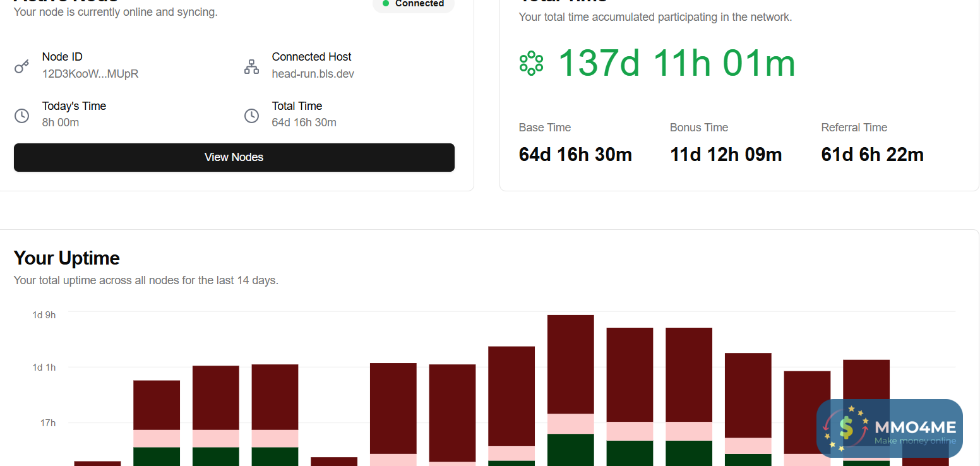Click the Node ID key icon

click(x=21, y=66)
